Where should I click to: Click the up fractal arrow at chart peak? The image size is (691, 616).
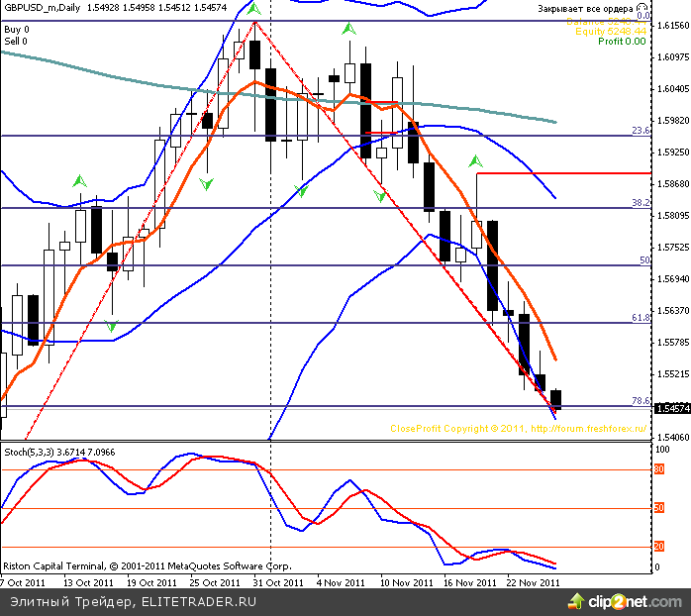(x=254, y=10)
